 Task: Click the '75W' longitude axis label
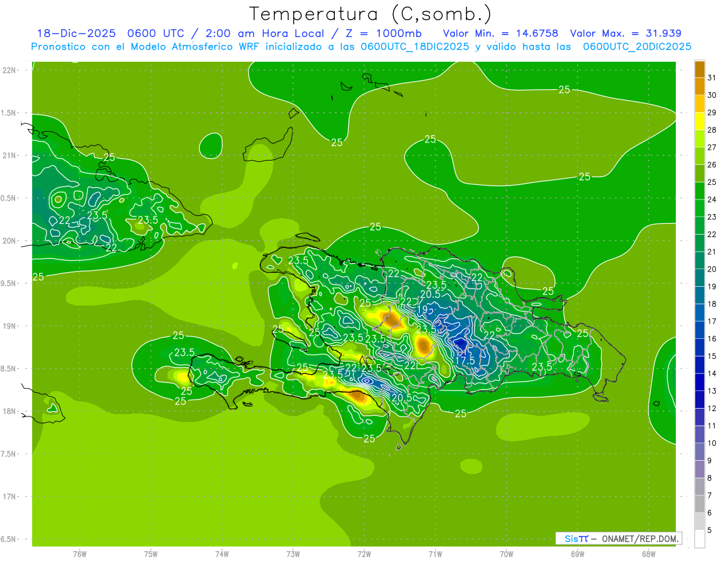click(x=151, y=554)
